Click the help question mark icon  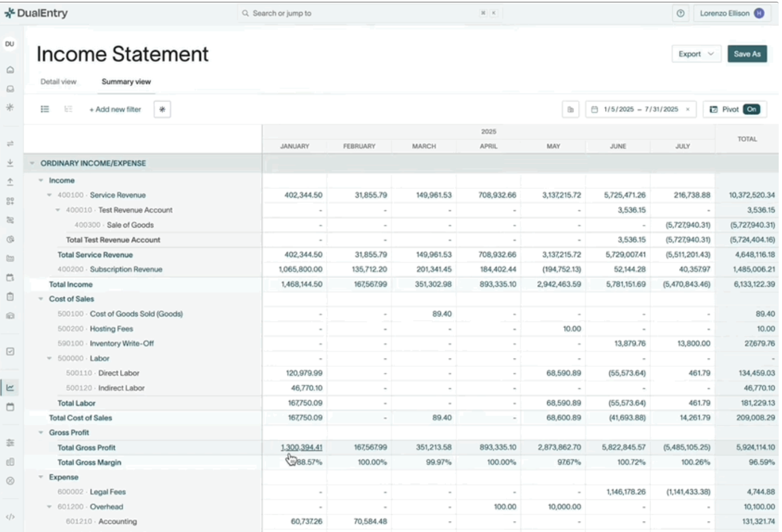(x=680, y=13)
